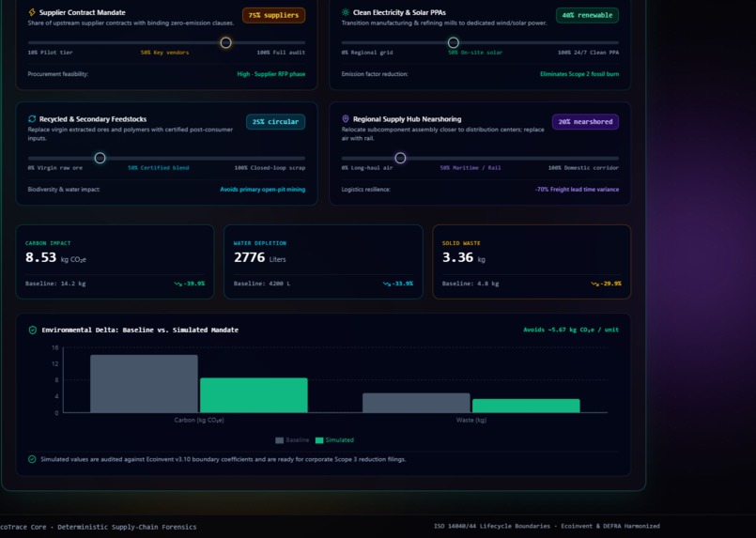The height and width of the screenshot is (538, 756).
Task: Click the '50% Key vendors' slider label
Action: pos(165,53)
